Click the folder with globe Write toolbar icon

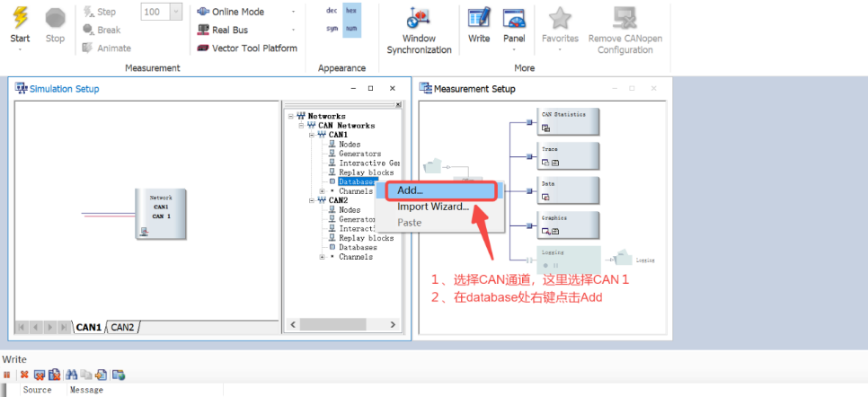click(119, 375)
